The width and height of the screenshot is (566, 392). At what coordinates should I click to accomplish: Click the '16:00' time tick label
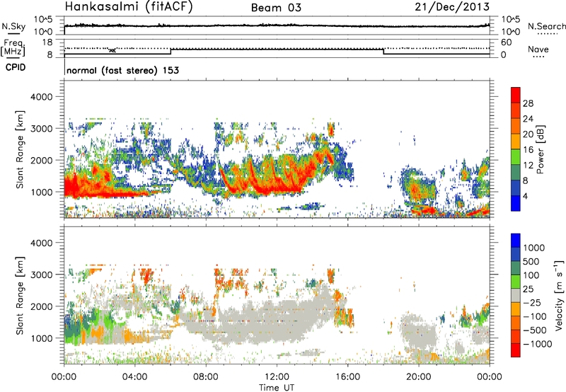pyautogui.click(x=347, y=377)
